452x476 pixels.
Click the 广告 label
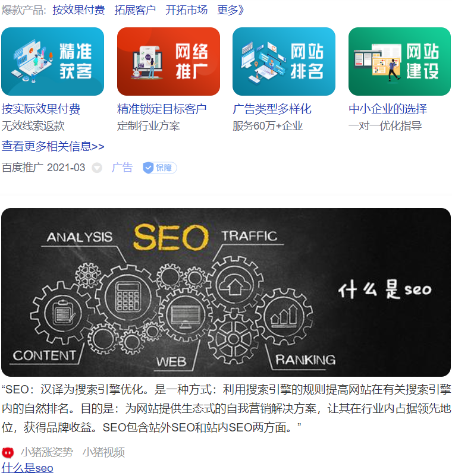tap(122, 168)
